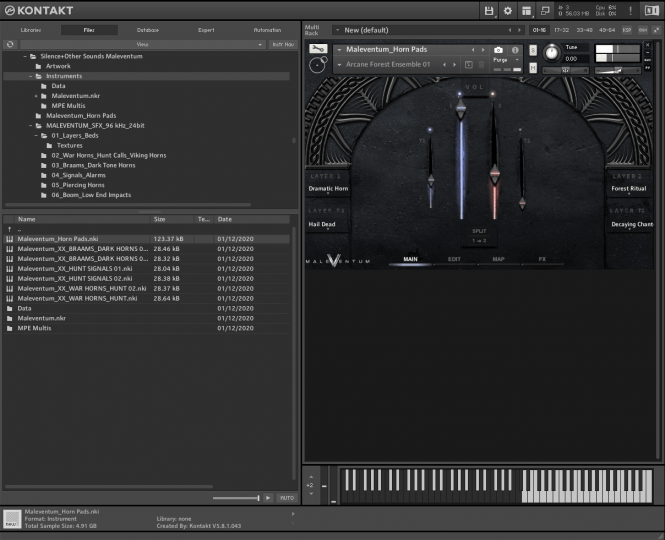Collapse the Instruments tree folder
665x540 pixels.
[31, 76]
